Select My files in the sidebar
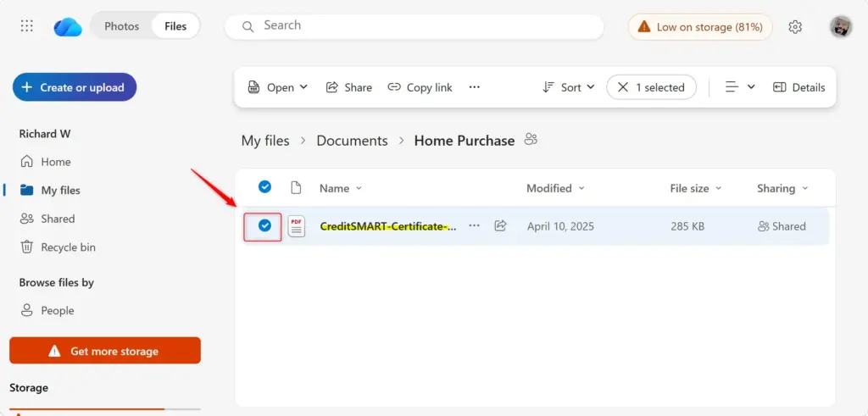 pos(50,191)
